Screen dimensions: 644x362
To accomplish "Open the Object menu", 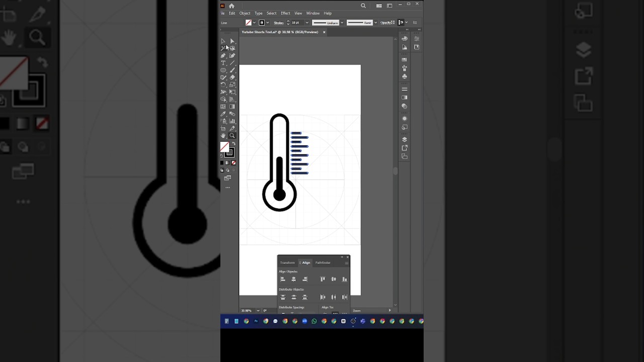I will point(245,13).
